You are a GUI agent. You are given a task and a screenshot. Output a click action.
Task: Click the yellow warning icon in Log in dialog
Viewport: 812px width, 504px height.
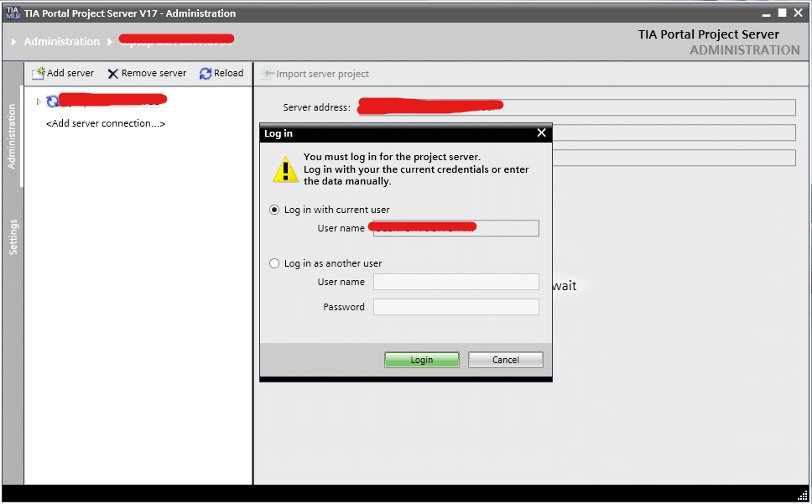[x=286, y=170]
